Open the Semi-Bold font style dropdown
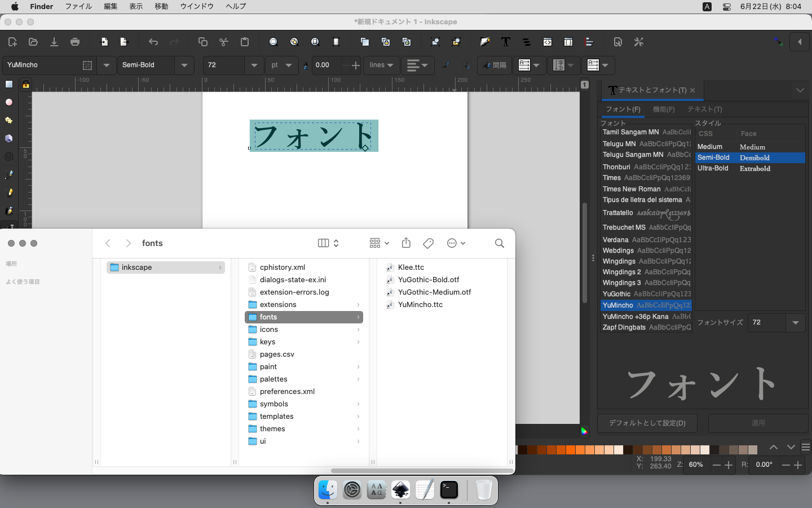The image size is (812, 508). click(184, 65)
